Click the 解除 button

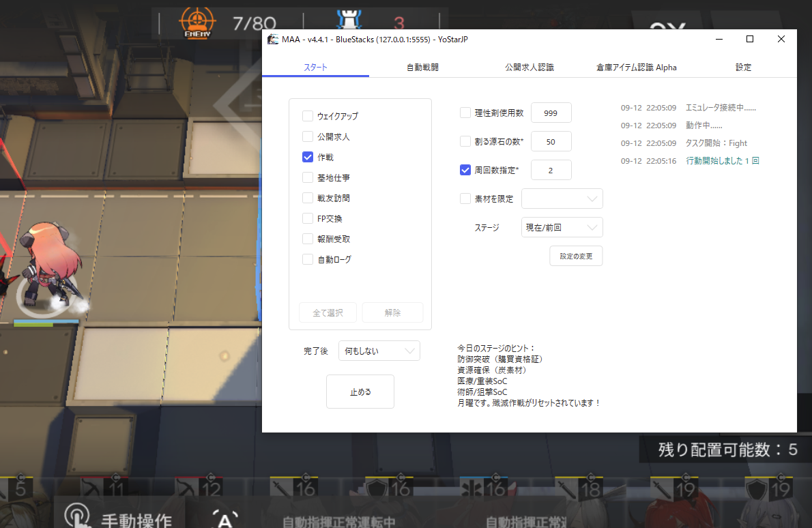pyautogui.click(x=392, y=312)
